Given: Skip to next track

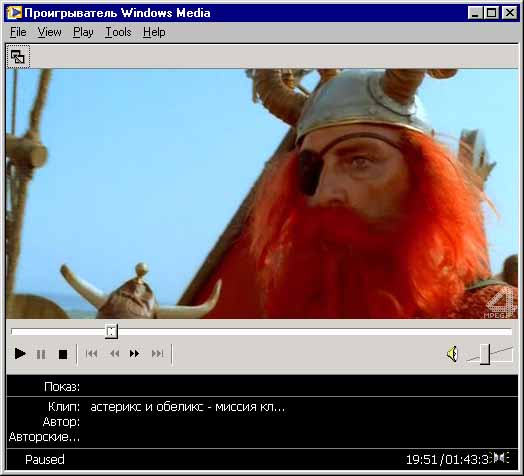Looking at the screenshot, I should click(157, 354).
